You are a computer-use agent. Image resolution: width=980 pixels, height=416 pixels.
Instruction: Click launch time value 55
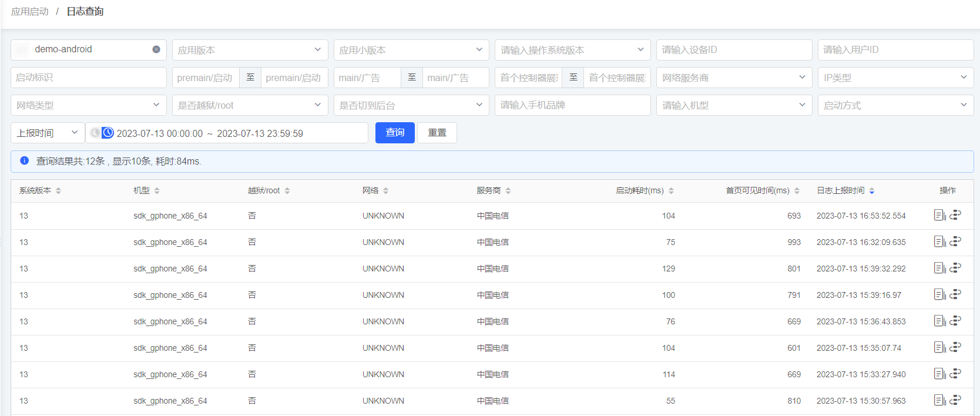coord(670,401)
